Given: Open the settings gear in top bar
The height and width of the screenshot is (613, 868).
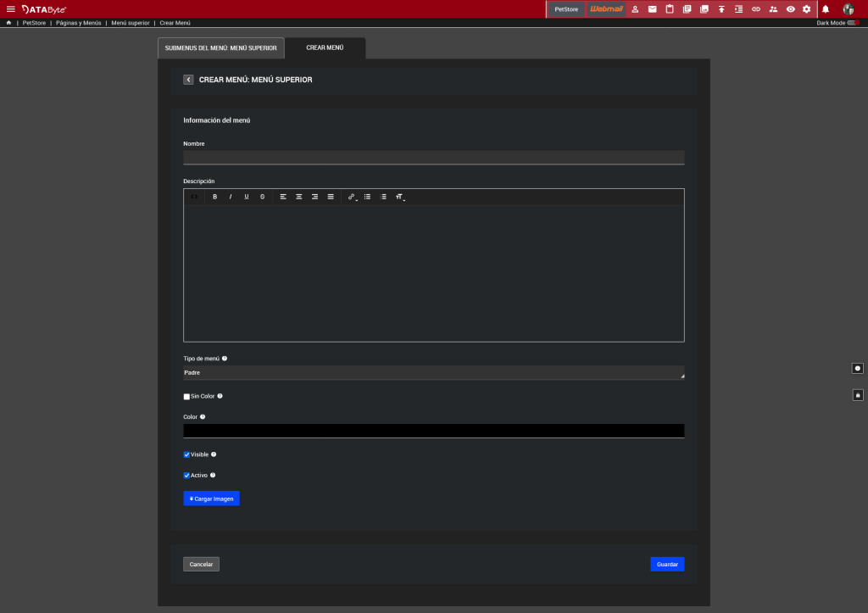Looking at the screenshot, I should tap(806, 9).
